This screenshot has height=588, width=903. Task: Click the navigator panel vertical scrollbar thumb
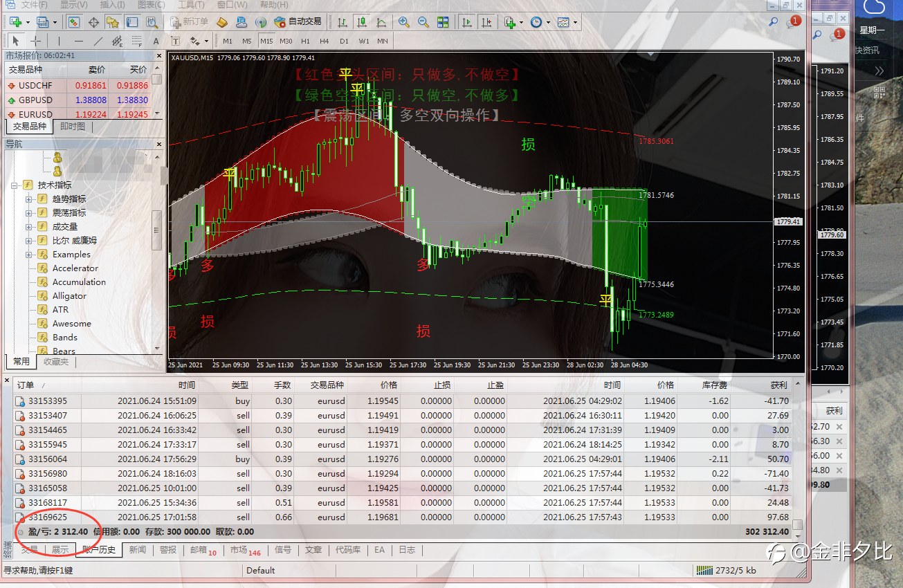coord(157,228)
